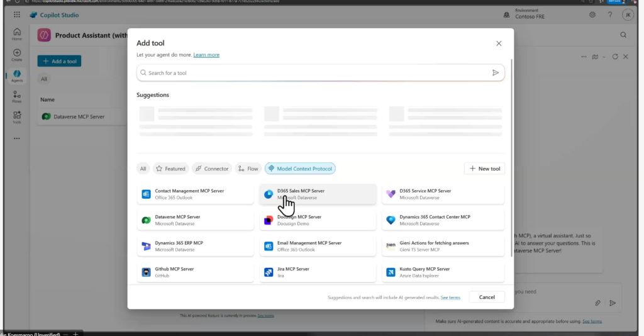
Task: Open Agents in the left sidebar
Action: click(x=17, y=76)
